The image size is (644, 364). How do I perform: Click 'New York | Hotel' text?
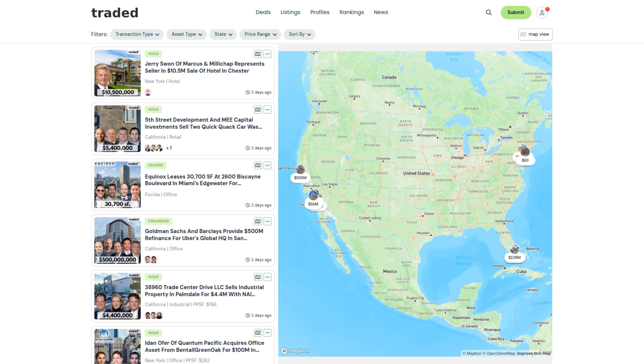162,81
